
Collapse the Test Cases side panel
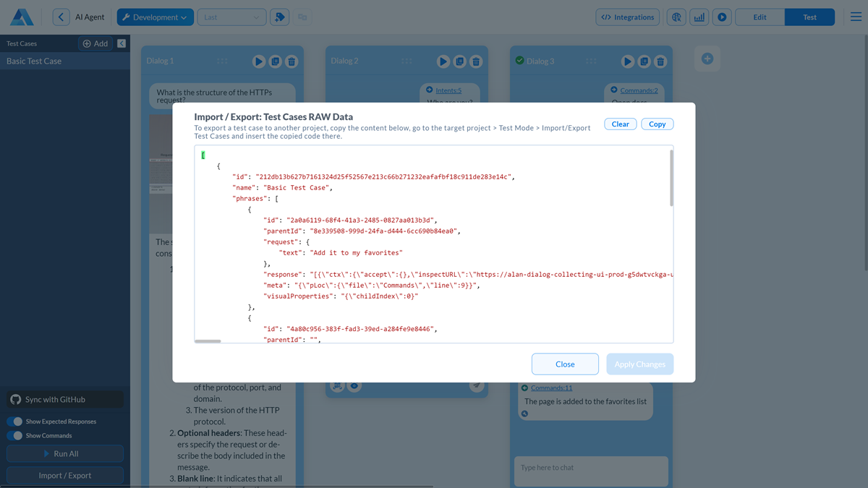click(x=122, y=43)
